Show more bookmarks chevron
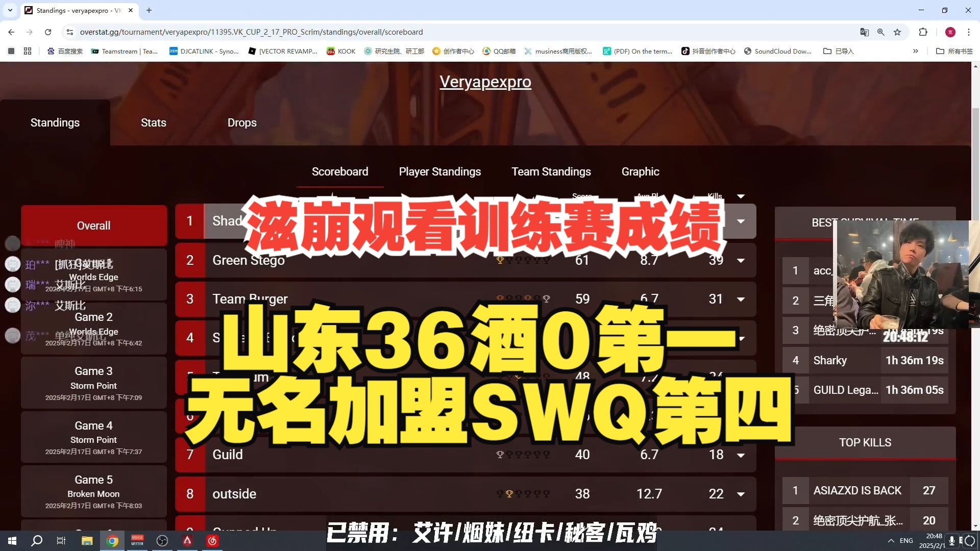This screenshot has height=551, width=980. (915, 51)
